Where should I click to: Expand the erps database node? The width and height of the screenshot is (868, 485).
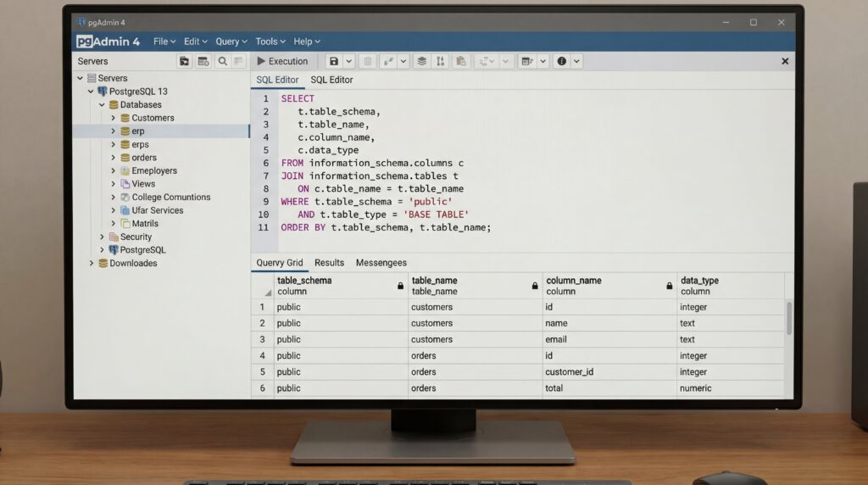point(113,144)
